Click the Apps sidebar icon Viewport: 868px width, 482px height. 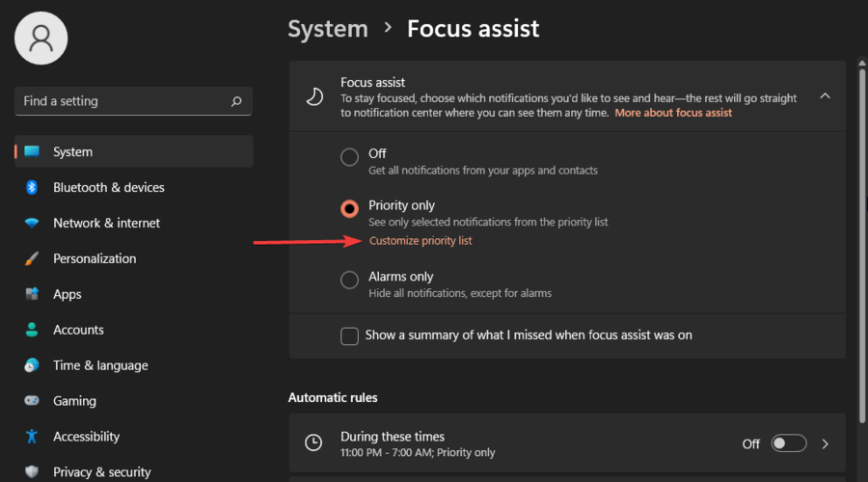click(32, 294)
